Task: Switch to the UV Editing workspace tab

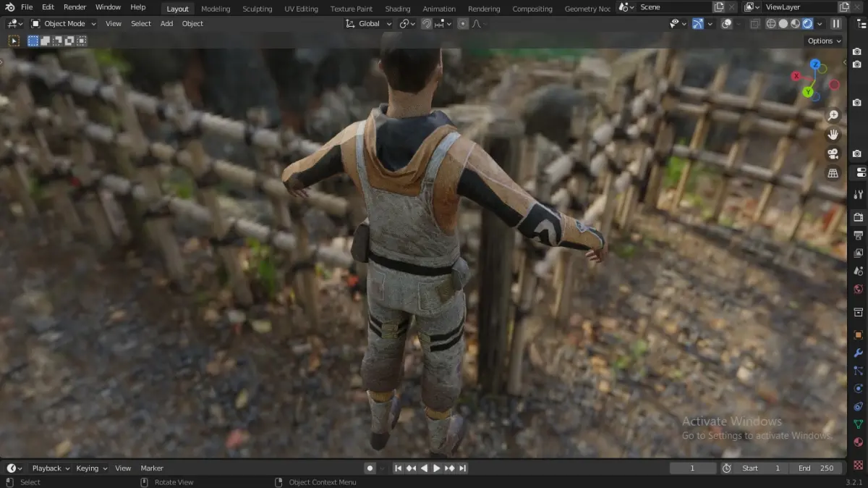Action: tap(301, 9)
